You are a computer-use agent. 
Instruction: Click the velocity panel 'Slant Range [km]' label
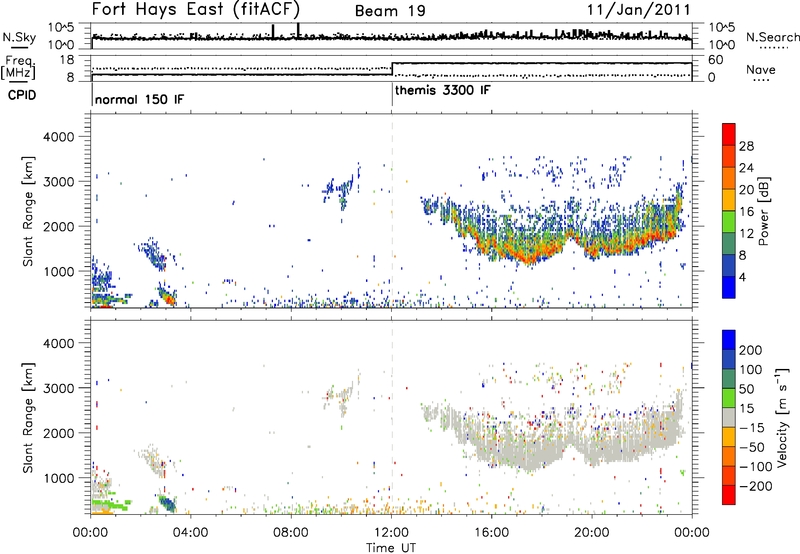[28, 417]
